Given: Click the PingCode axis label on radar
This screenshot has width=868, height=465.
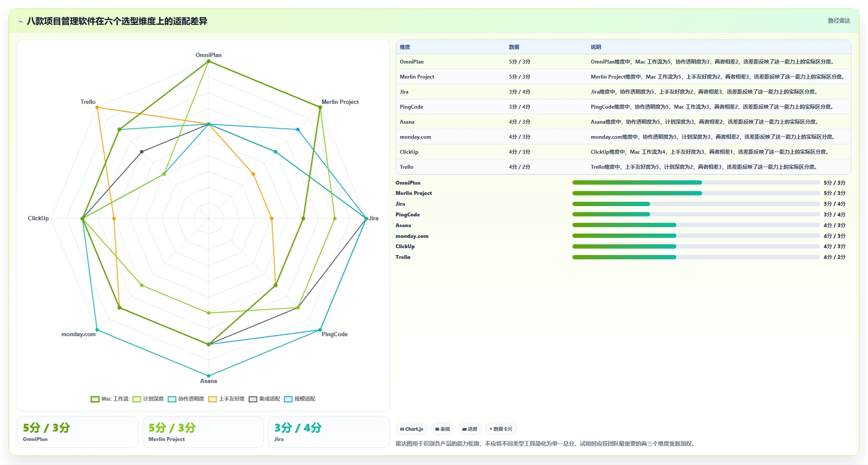Looking at the screenshot, I should pyautogui.click(x=334, y=334).
